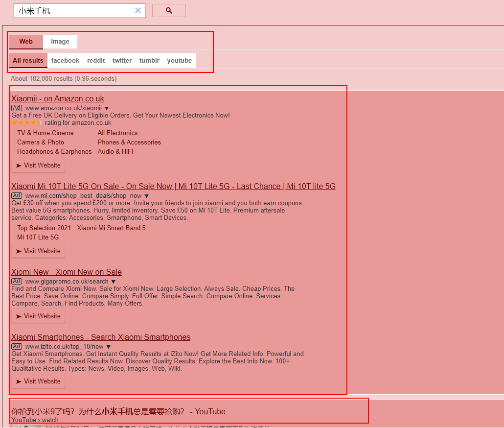Open Xiaomi Smartphones - Search Xiaomi Smartphones title
This screenshot has height=428, width=504.
point(101,337)
